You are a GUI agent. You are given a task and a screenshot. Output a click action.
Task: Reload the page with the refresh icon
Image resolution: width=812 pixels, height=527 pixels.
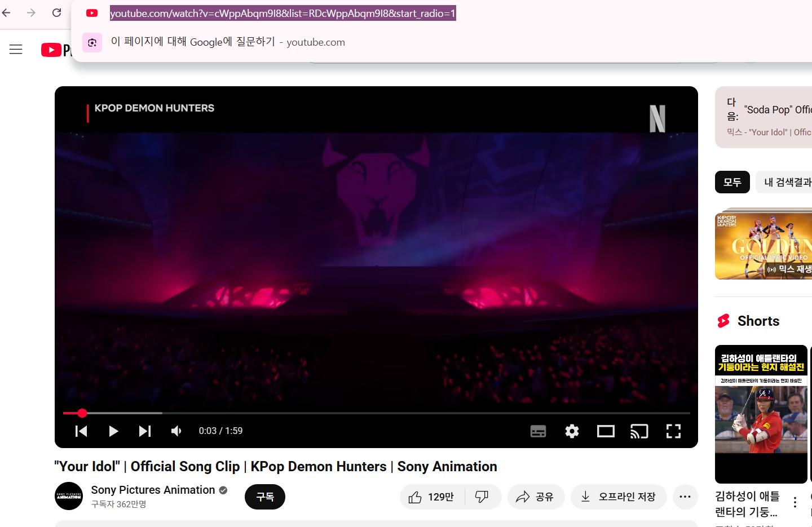[56, 12]
